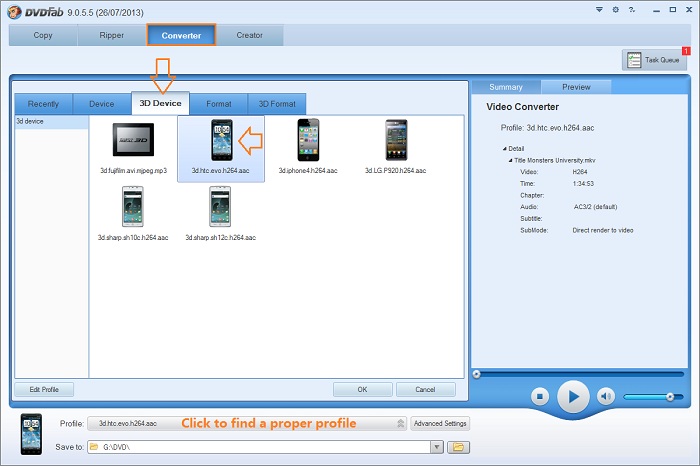Click the DVDFab logo icon

click(15, 12)
